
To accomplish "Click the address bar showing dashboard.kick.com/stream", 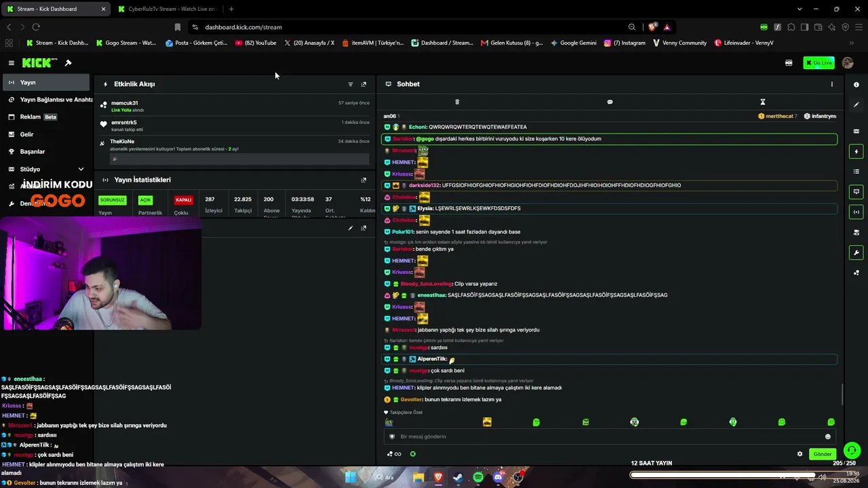I will click(407, 27).
